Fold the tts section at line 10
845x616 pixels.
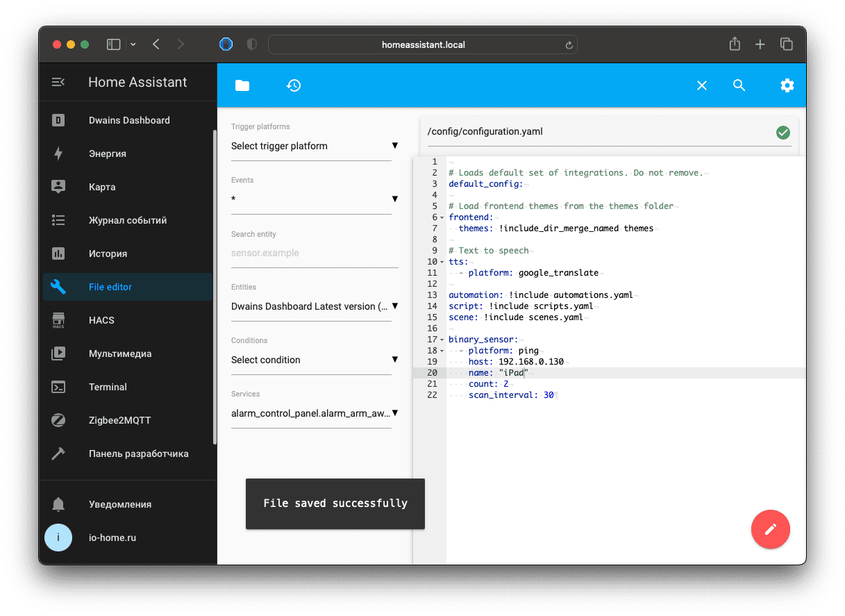coord(442,262)
